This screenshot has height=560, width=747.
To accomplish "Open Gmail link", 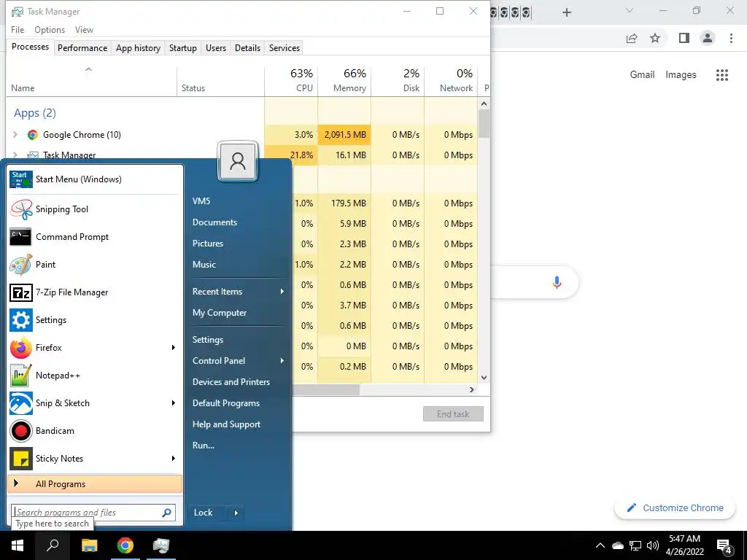I will pyautogui.click(x=642, y=75).
